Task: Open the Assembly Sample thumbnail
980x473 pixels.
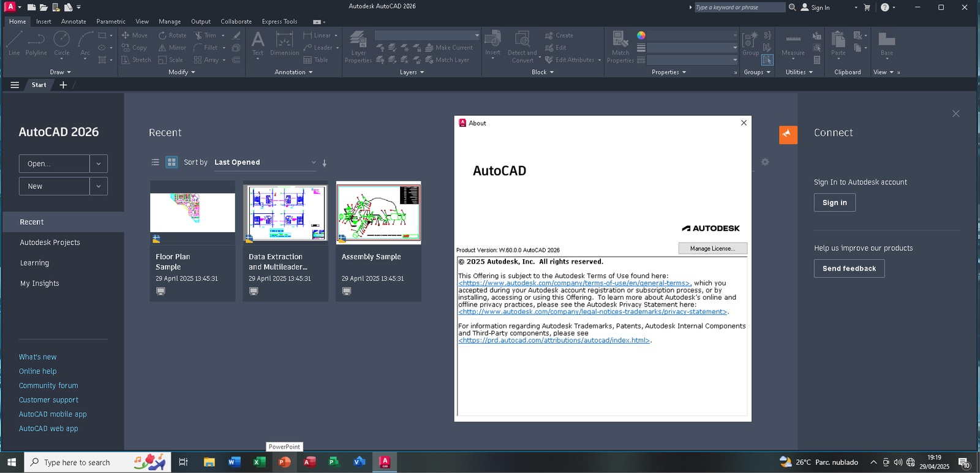Action: coord(379,213)
